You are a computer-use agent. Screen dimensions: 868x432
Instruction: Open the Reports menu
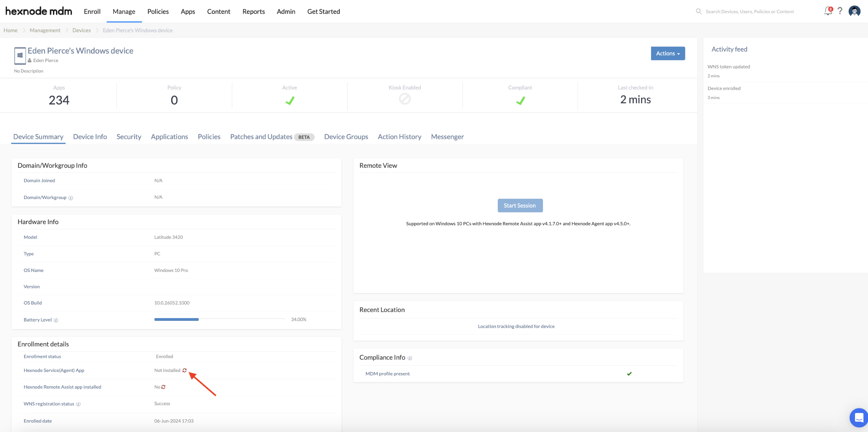click(x=254, y=12)
